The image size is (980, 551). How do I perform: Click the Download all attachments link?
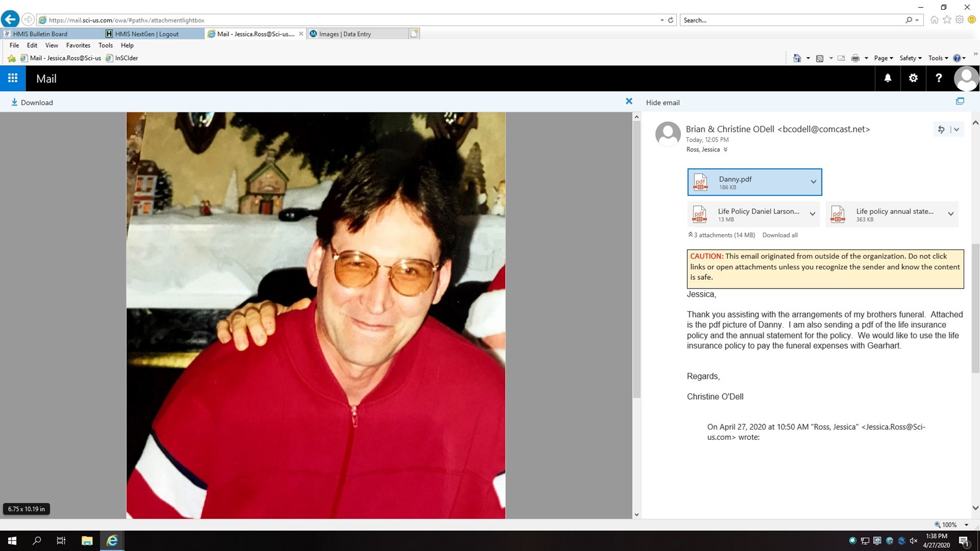[780, 235]
